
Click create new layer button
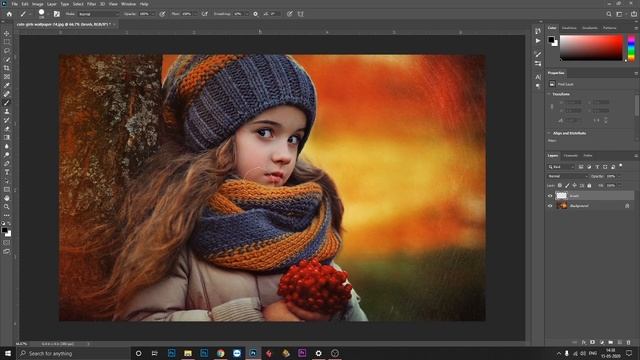620,342
